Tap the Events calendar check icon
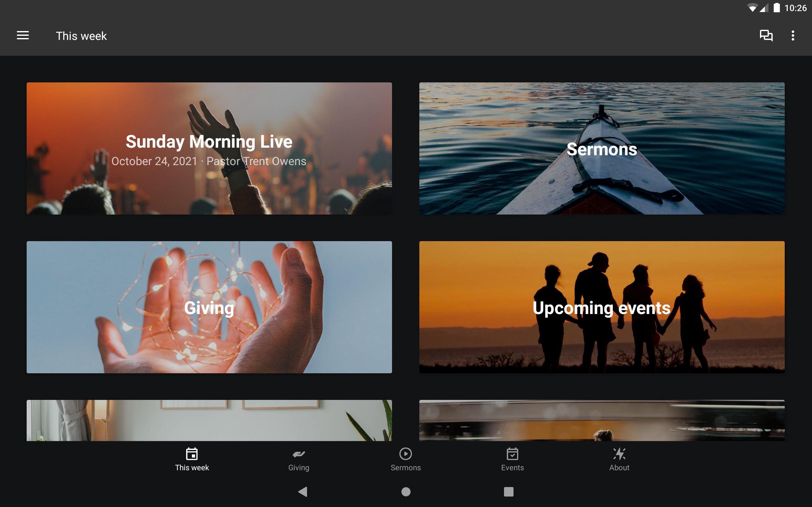Screen dimensions: 812x507 pyautogui.click(x=512, y=454)
